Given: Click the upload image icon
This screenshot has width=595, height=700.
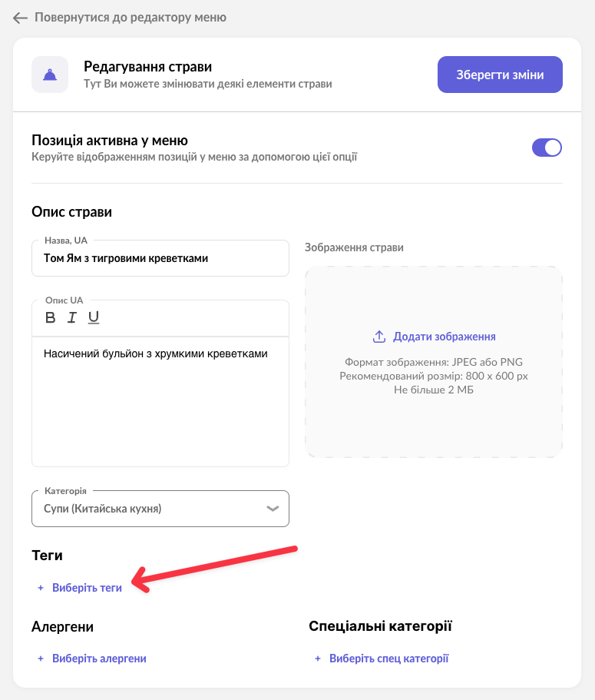Looking at the screenshot, I should point(378,337).
